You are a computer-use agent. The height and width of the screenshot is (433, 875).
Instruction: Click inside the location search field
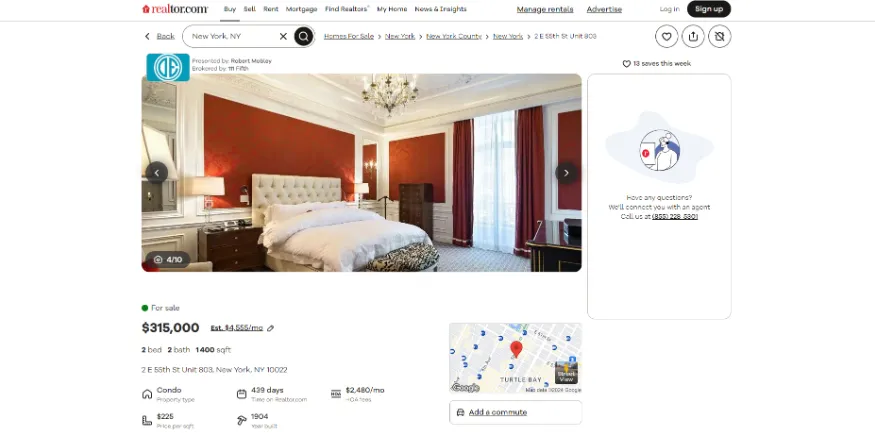232,36
